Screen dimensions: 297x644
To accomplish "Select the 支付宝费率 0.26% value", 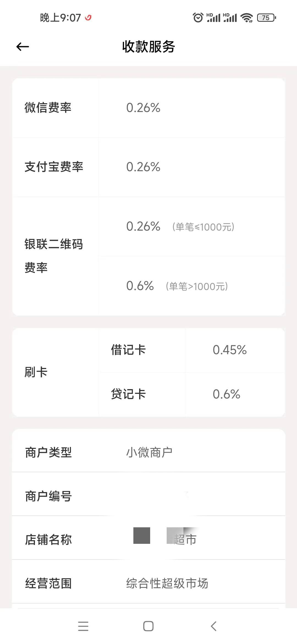I will [143, 167].
